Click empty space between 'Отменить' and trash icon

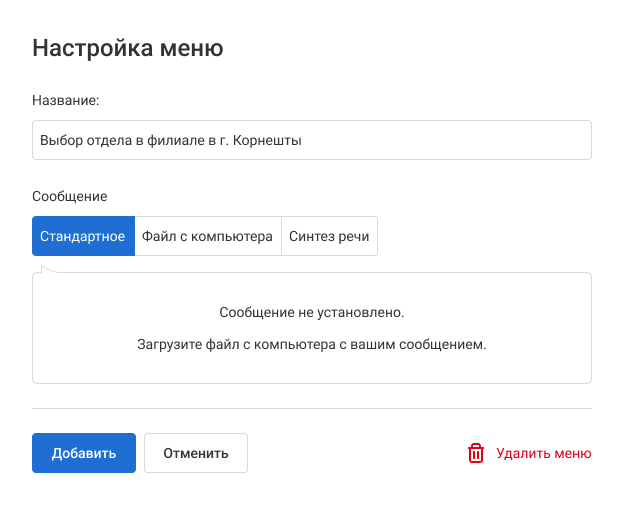pyautogui.click(x=350, y=453)
